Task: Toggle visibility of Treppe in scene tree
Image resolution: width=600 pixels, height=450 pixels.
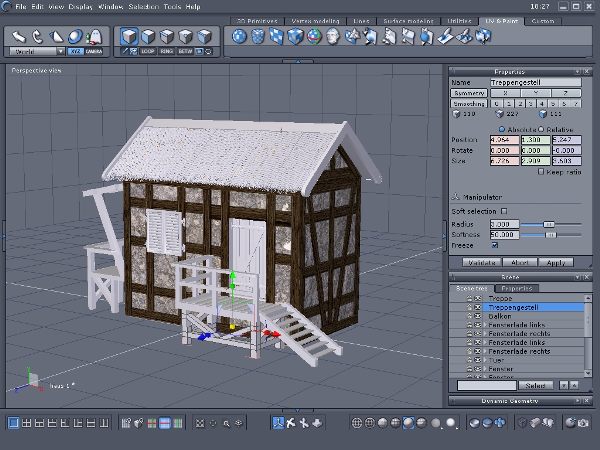Action: 478,298
